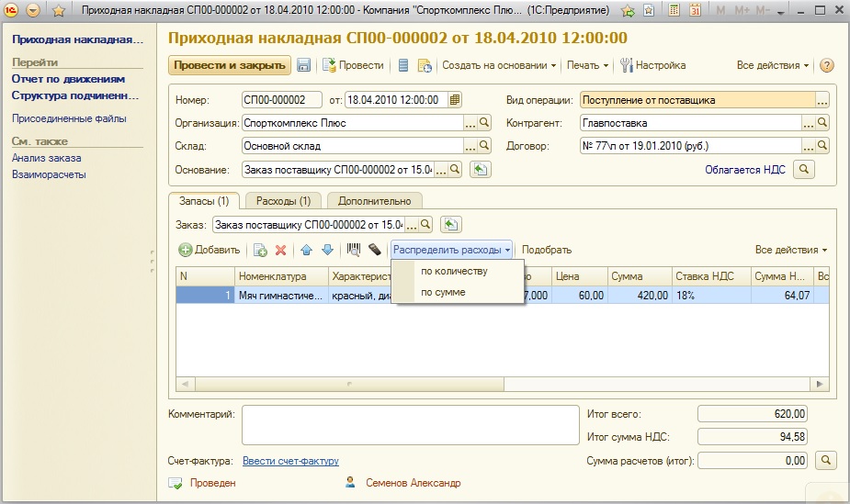Image resolution: width=850 pixels, height=504 pixels.
Task: Click the help question mark icon
Action: (x=826, y=66)
